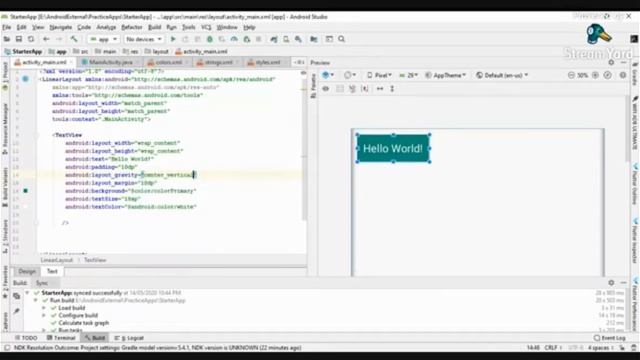Toggle the Favorites side tab
The height and width of the screenshot is (360, 640).
coord(5,282)
